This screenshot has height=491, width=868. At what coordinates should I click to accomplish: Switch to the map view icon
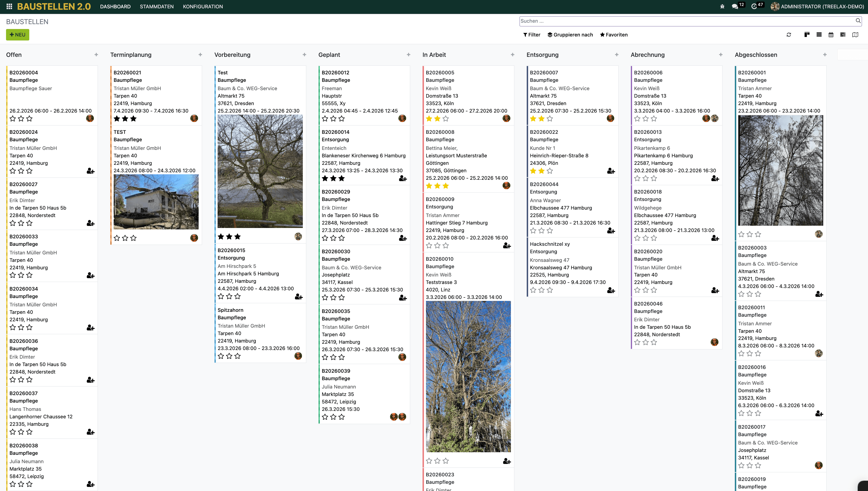855,35
